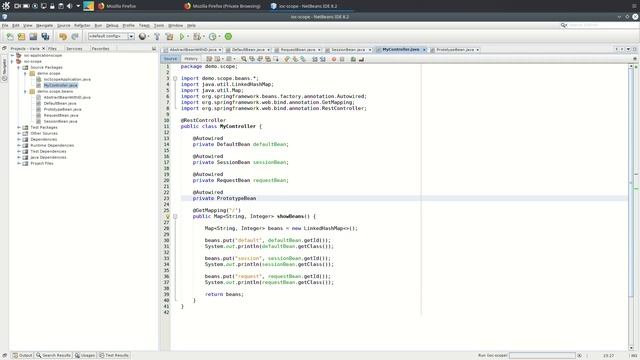The width and height of the screenshot is (640, 360).
Task: Open the File menu
Action: (x=5, y=25)
